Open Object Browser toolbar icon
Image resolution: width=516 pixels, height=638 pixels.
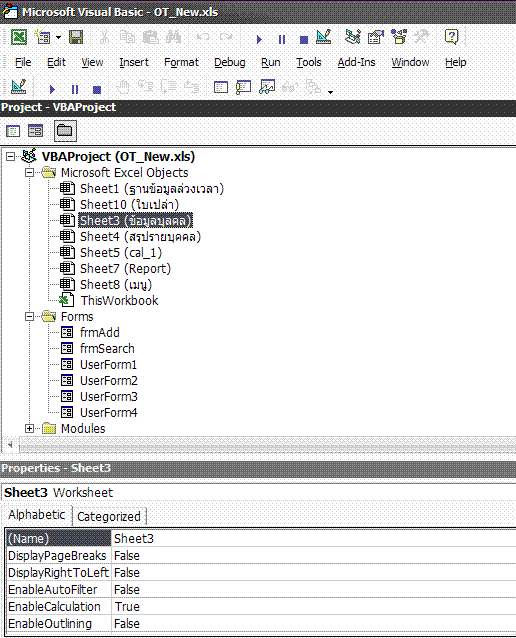click(x=399, y=37)
